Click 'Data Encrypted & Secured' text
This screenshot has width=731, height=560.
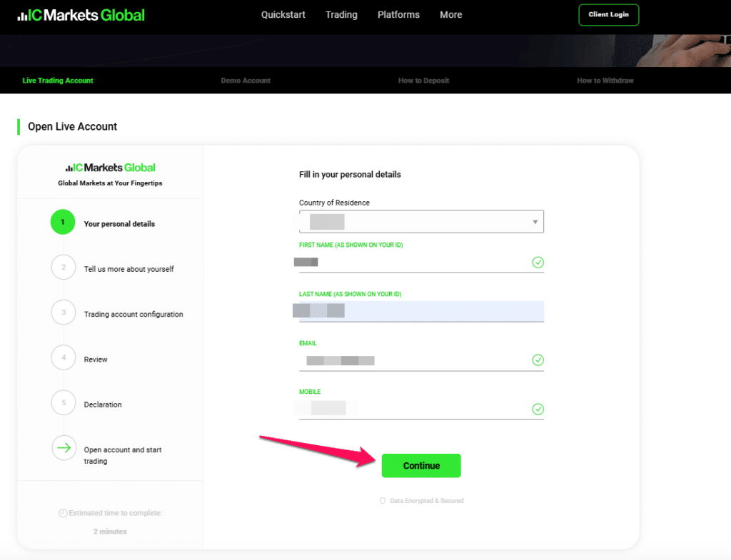tap(427, 501)
